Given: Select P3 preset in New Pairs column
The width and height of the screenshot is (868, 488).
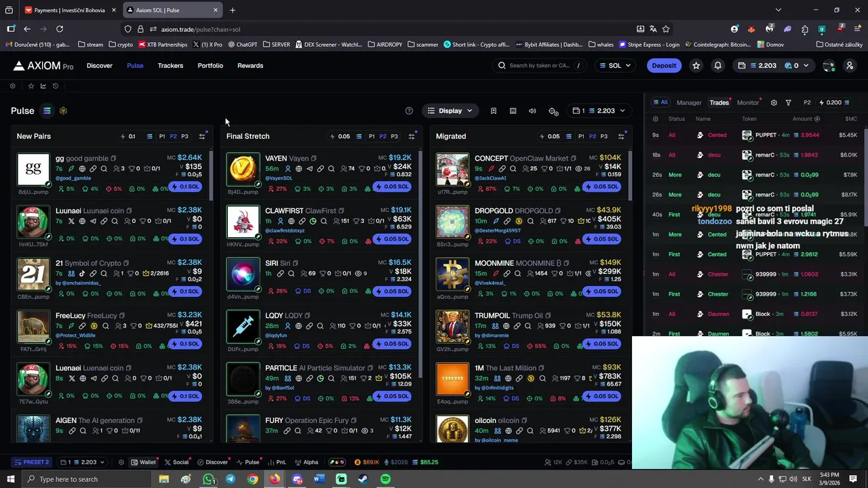Looking at the screenshot, I should tap(184, 136).
